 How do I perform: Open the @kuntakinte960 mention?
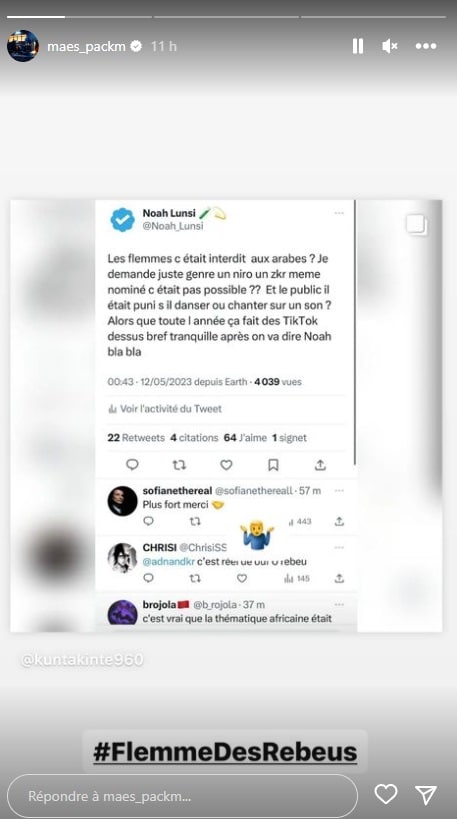[x=82, y=660]
